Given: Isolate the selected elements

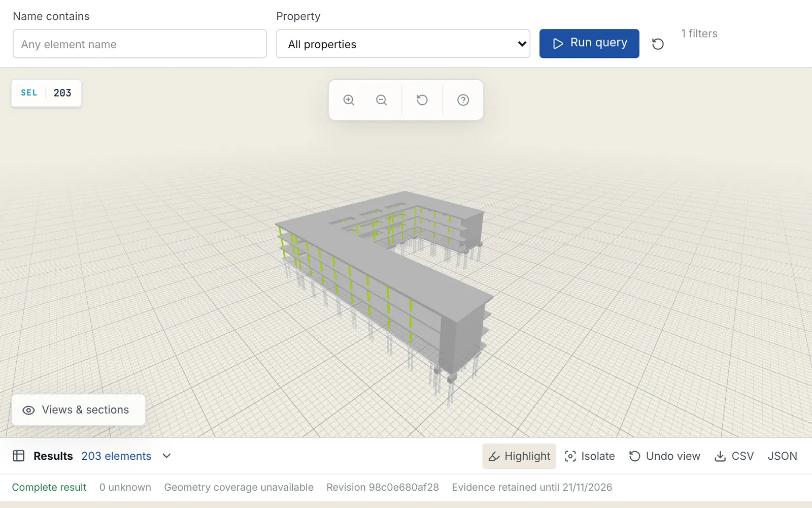Looking at the screenshot, I should pyautogui.click(x=590, y=456).
